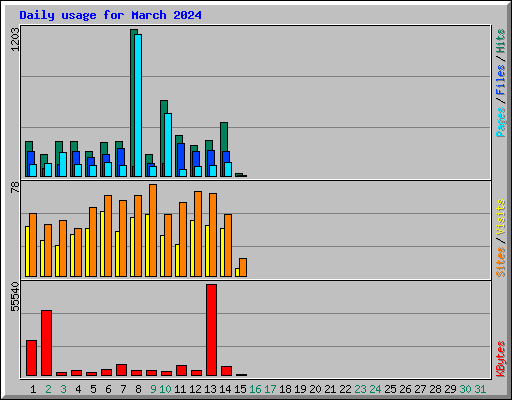Click the red KBytes bar for day 2
The height and width of the screenshot is (400, 512).
tap(46, 343)
